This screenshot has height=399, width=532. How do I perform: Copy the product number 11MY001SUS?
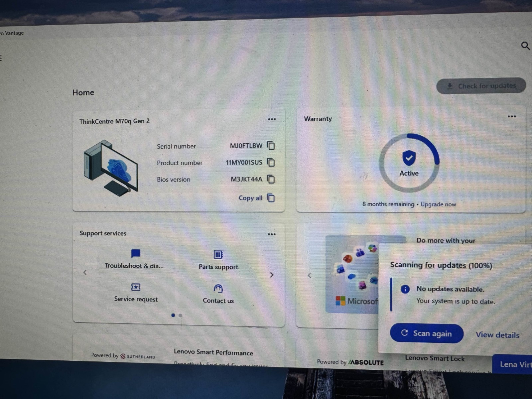[x=271, y=163]
